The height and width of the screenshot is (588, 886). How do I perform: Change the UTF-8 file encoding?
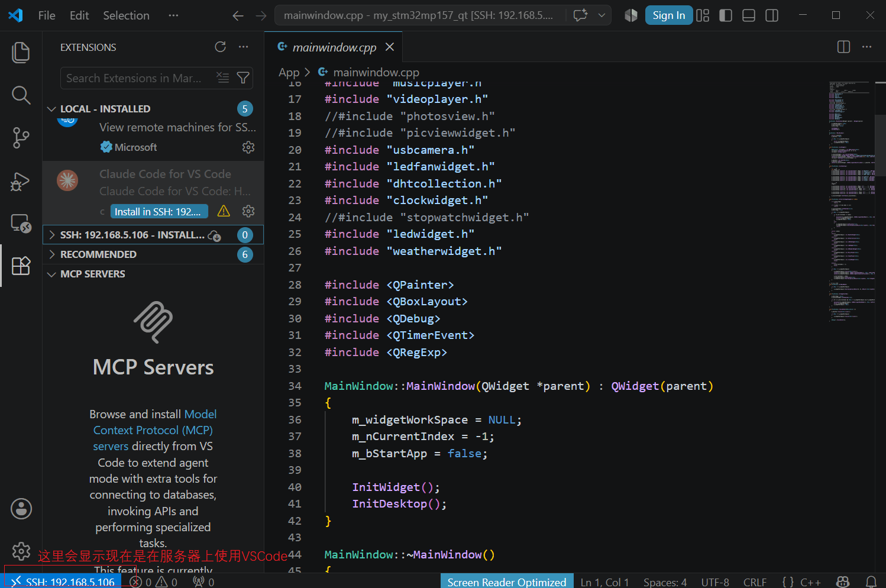pyautogui.click(x=715, y=582)
